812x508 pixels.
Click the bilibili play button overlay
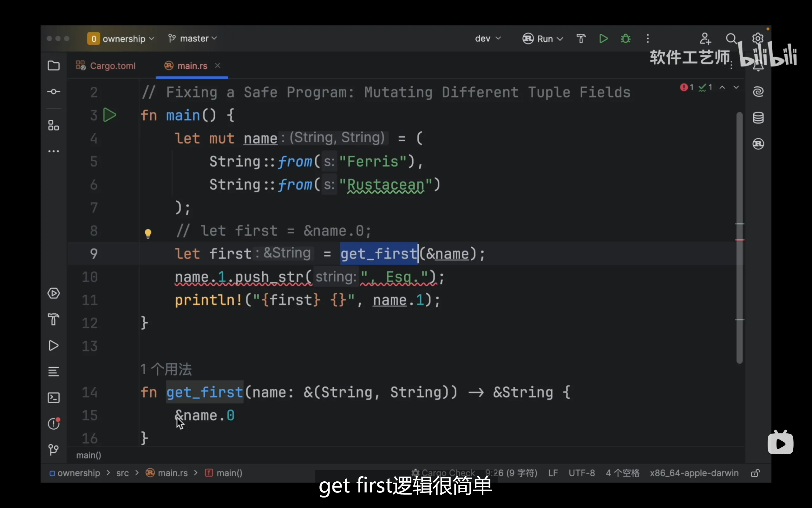[781, 443]
